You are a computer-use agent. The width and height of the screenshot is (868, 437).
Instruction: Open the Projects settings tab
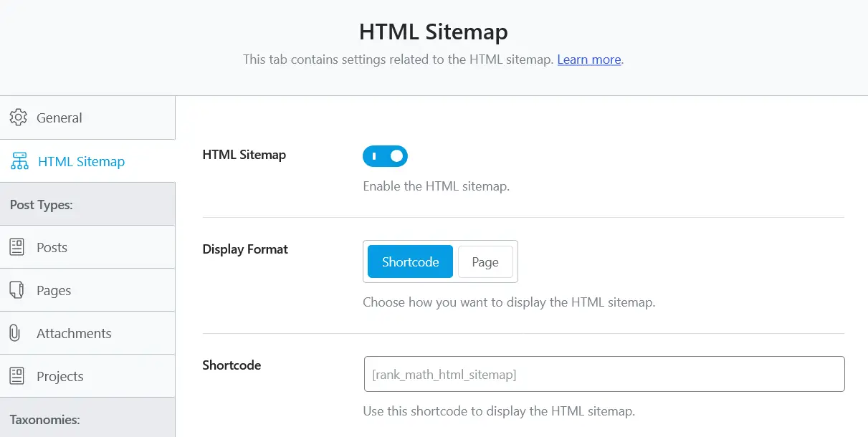(87, 376)
